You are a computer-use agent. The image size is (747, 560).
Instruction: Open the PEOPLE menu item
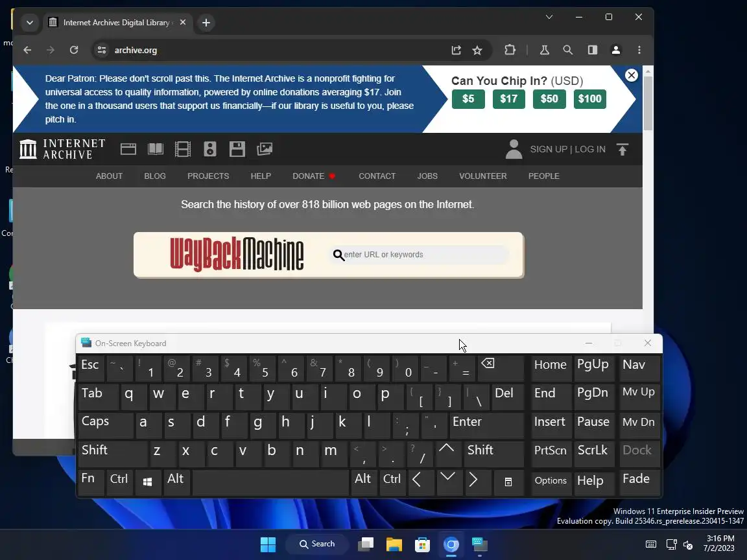[543, 176]
